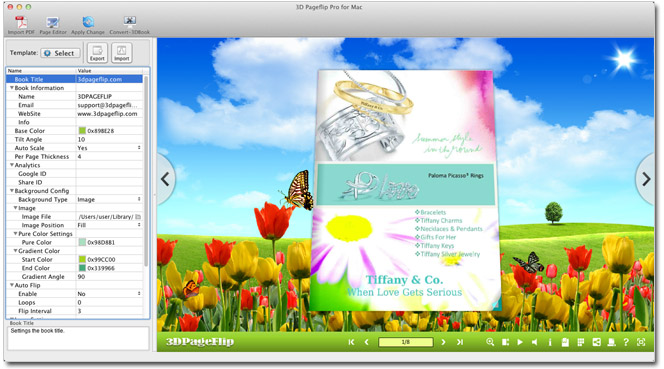The height and width of the screenshot is (369, 664).
Task: Click the Import PDF toolbar icon
Action: tap(21, 25)
